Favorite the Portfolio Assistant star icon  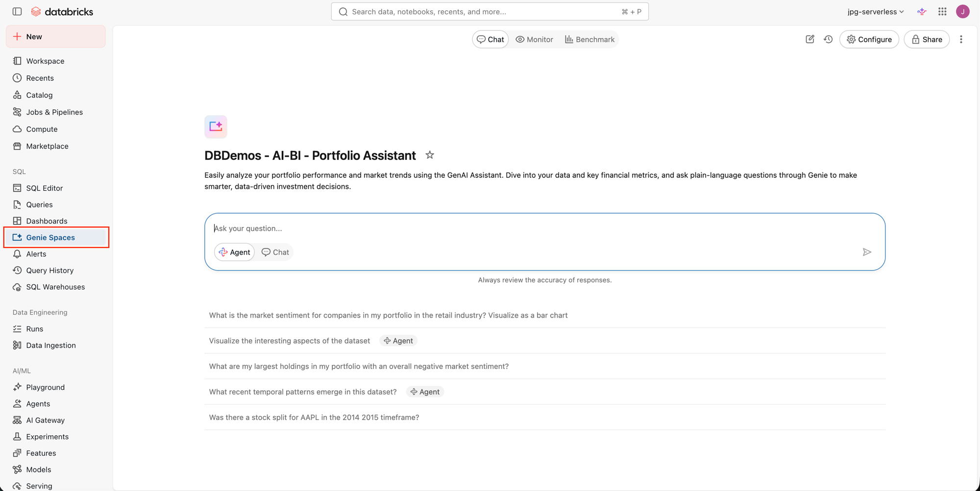click(430, 155)
